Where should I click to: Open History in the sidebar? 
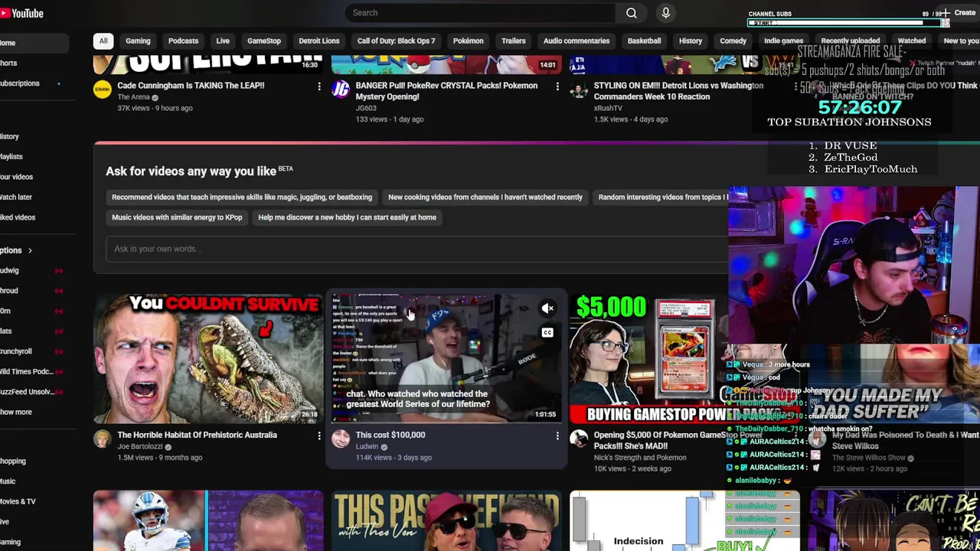9,136
